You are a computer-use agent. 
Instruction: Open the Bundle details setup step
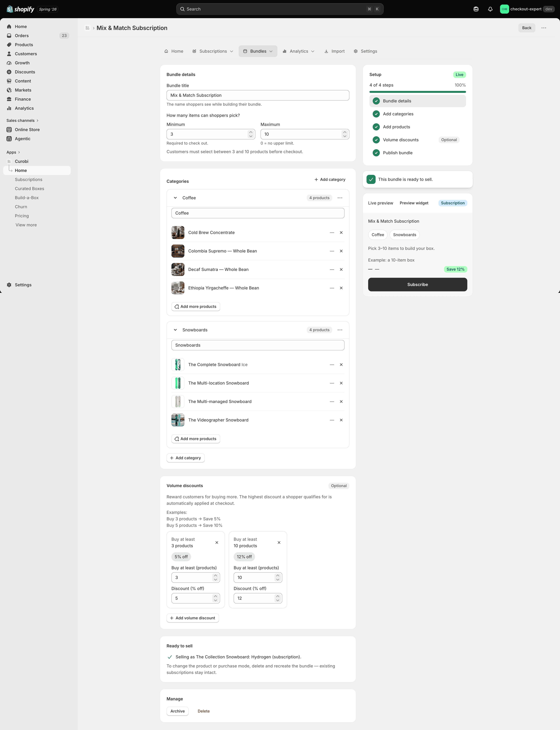[x=417, y=101]
